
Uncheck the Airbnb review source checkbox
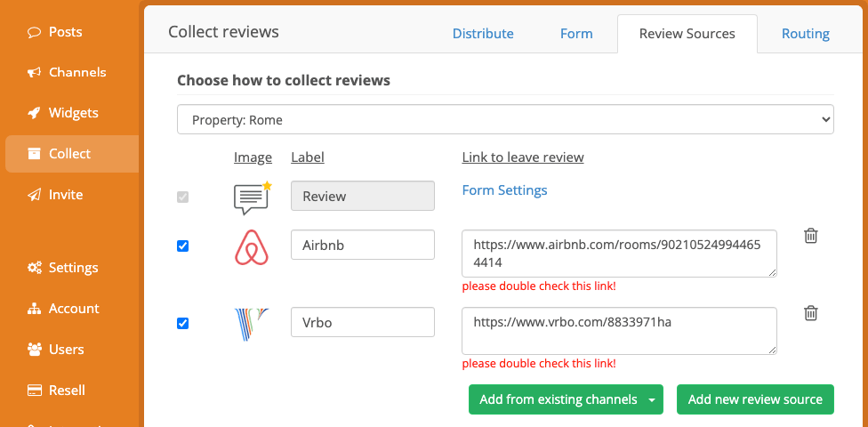pyautogui.click(x=182, y=246)
